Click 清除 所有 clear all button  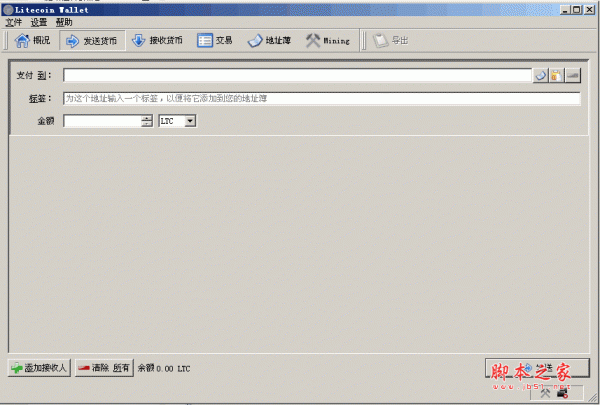pyautogui.click(x=104, y=368)
